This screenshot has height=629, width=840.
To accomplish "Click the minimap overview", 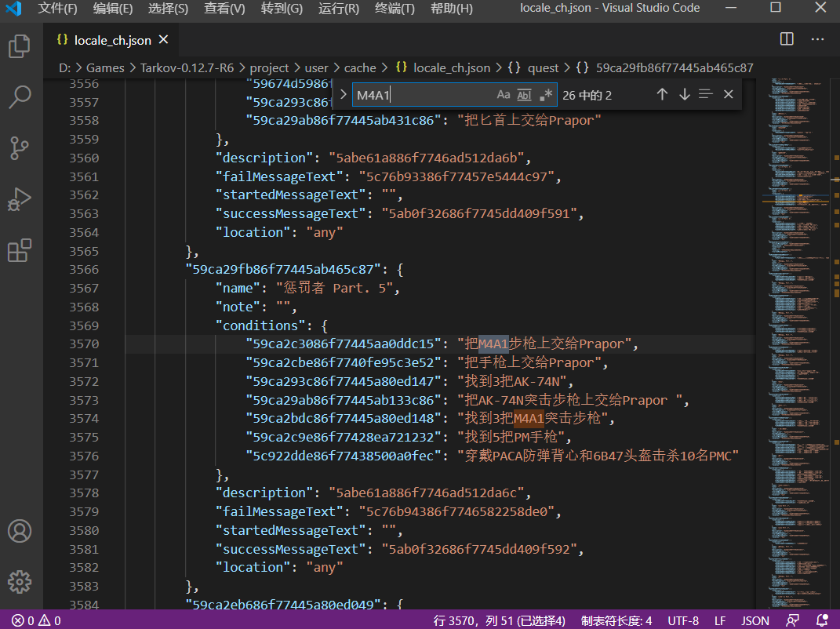I will pos(797,343).
